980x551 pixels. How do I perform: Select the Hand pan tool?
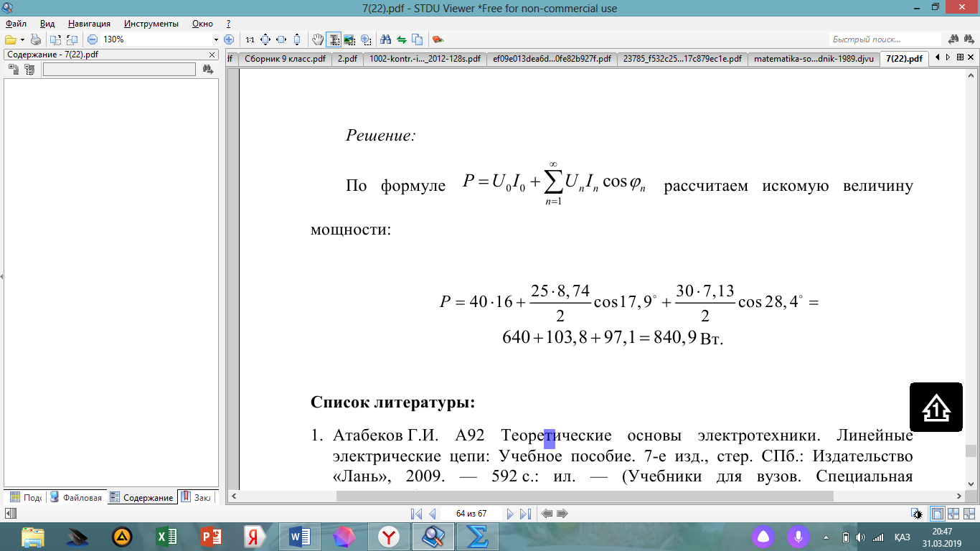(x=318, y=39)
